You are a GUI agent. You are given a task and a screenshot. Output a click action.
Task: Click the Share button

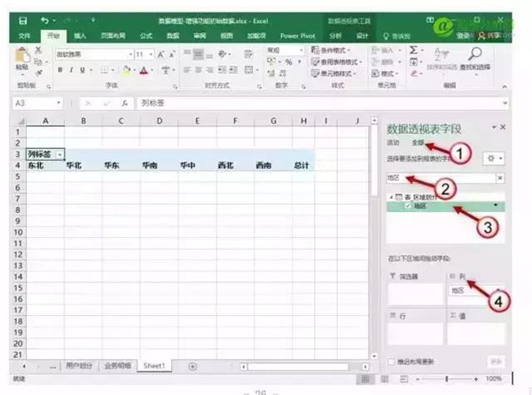click(490, 36)
